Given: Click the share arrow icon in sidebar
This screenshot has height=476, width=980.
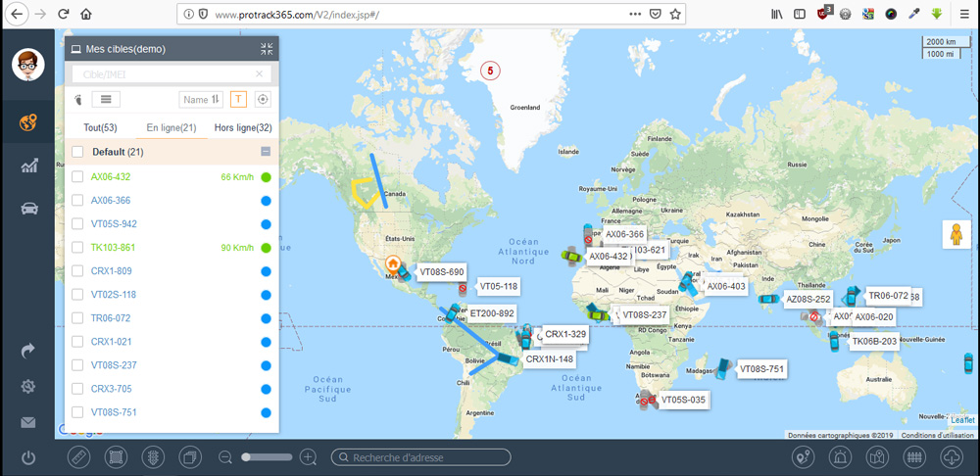Looking at the screenshot, I should pos(28,351).
